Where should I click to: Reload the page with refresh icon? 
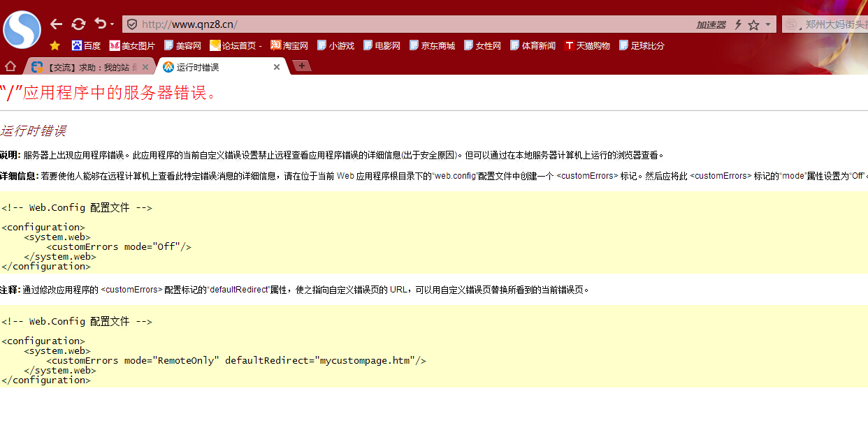click(x=78, y=24)
